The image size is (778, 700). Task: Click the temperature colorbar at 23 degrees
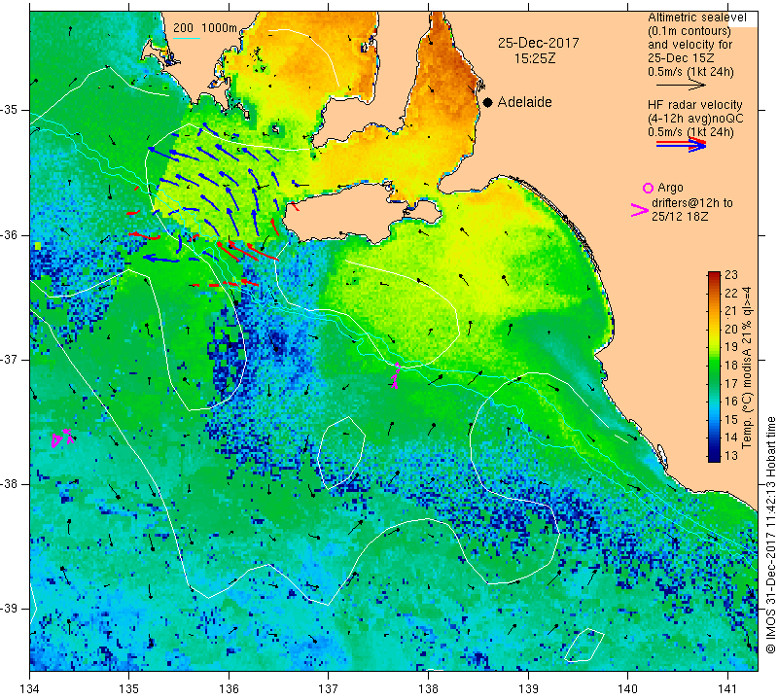[714, 274]
